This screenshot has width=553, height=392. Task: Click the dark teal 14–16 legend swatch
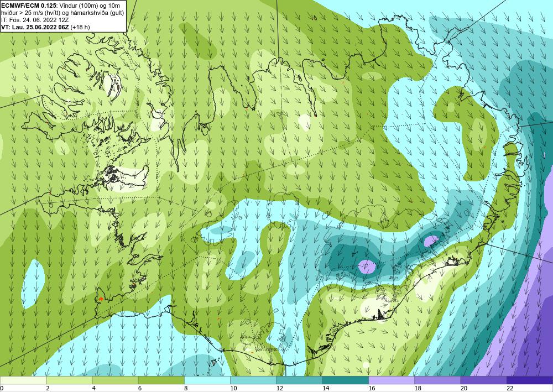point(346,380)
